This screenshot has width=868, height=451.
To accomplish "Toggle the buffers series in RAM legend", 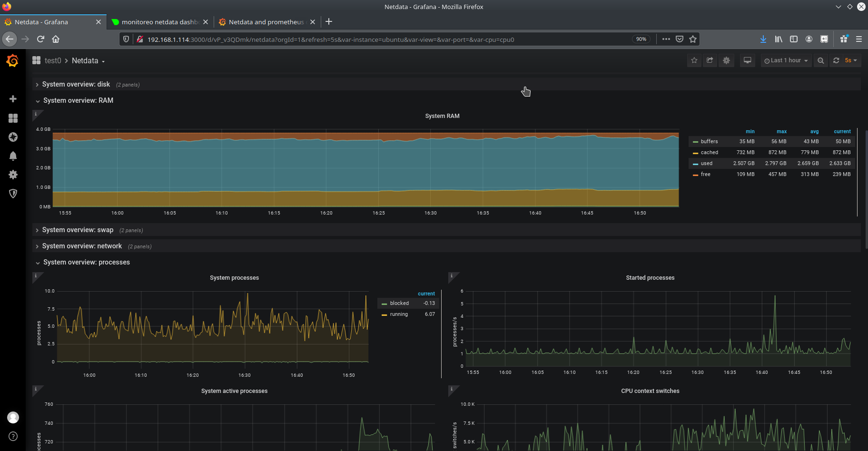I will tap(709, 141).
